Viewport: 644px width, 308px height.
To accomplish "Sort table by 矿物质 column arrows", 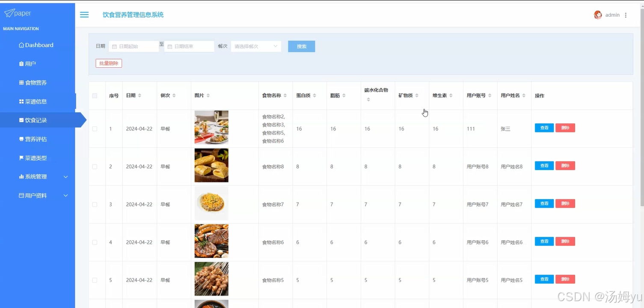I will [x=417, y=96].
